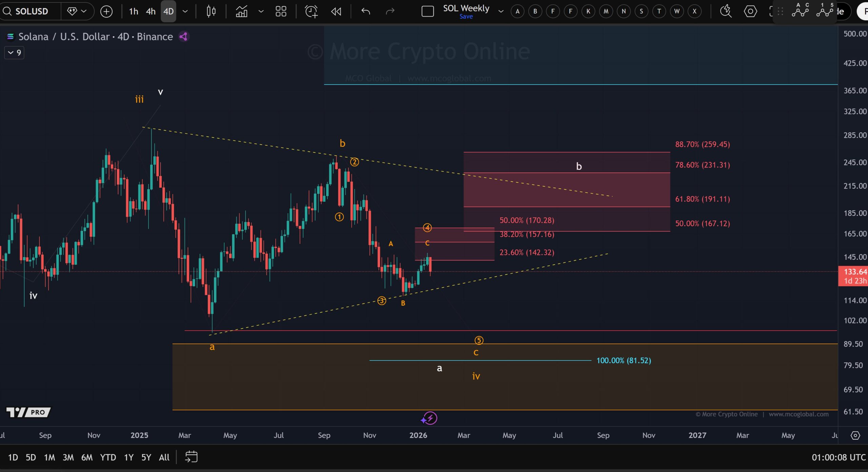868x472 pixels.
Task: Select the Elliott Impulse Wave 1-5 tool
Action: tap(825, 11)
